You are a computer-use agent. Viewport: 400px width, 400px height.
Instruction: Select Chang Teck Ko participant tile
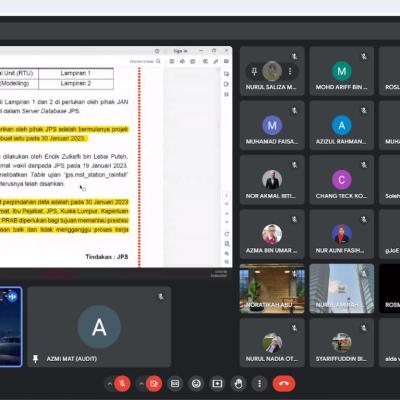click(x=341, y=180)
